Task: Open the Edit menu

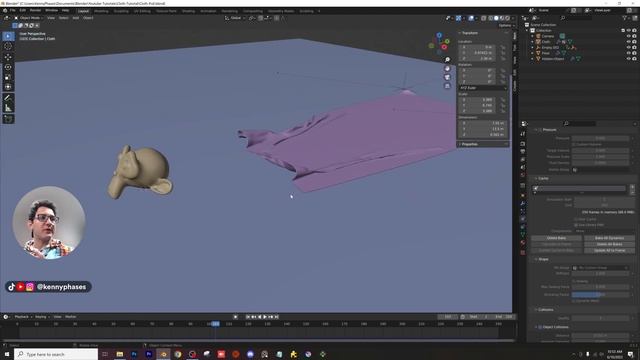Action: (23, 10)
